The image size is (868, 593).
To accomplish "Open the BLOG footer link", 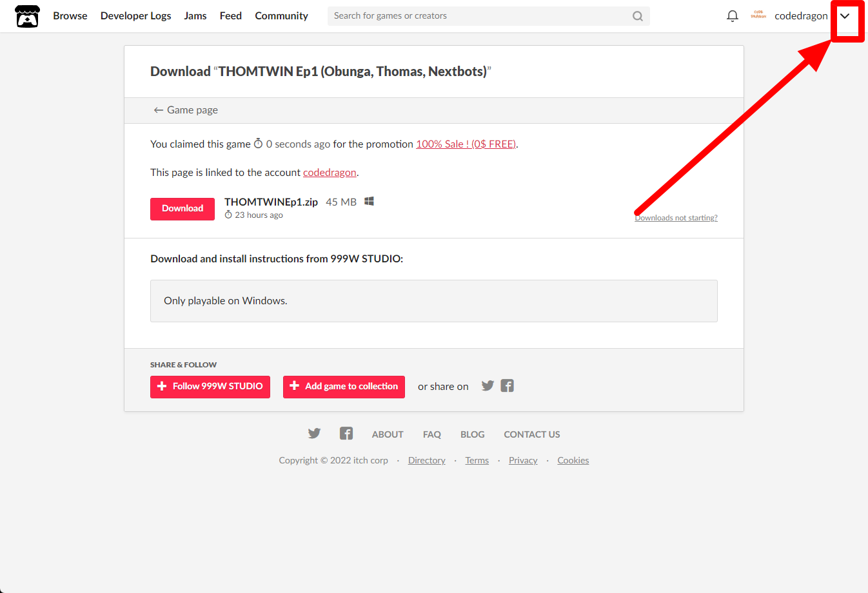I will (473, 434).
